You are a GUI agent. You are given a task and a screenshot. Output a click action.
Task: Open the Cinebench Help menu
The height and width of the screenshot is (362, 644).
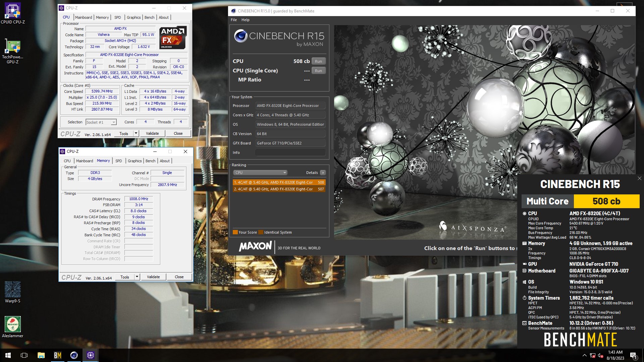point(246,20)
